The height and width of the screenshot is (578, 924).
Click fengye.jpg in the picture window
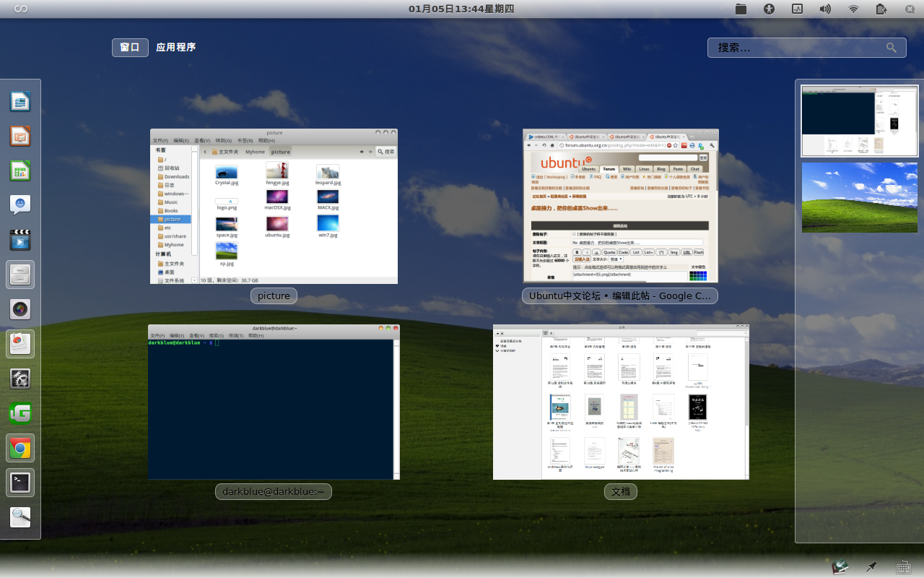[x=277, y=173]
